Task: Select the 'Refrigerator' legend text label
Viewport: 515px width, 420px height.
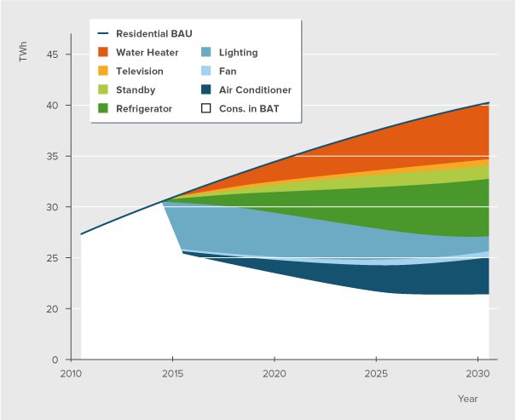Action: point(145,108)
